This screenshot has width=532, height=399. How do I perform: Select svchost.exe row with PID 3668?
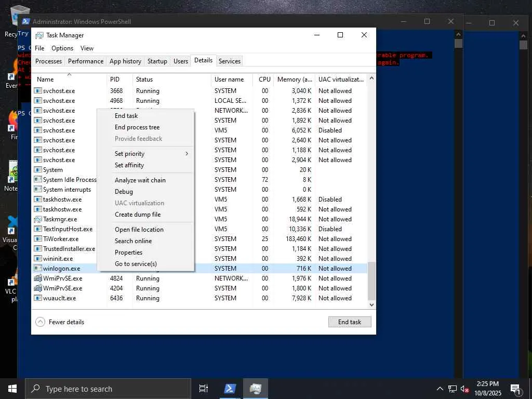click(199, 90)
